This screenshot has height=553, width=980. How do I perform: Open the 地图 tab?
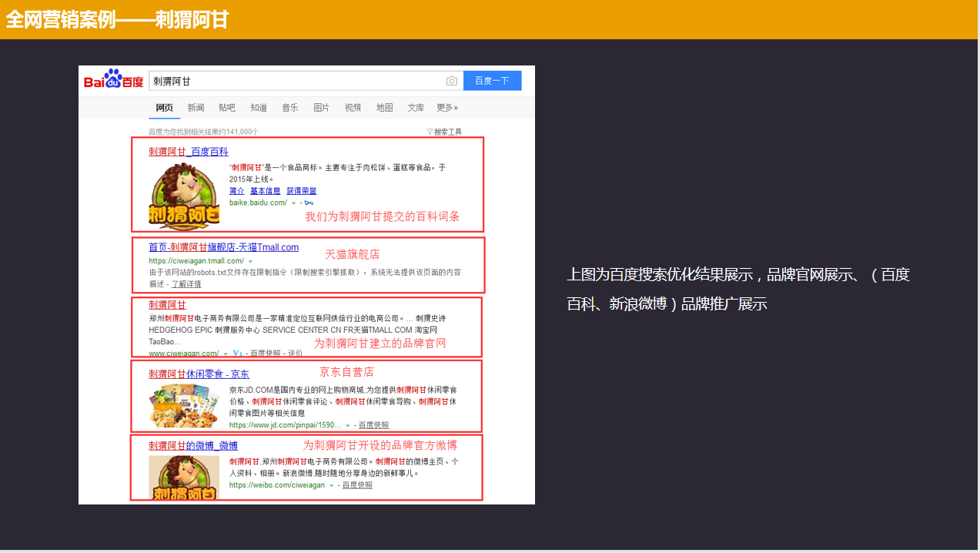(385, 108)
